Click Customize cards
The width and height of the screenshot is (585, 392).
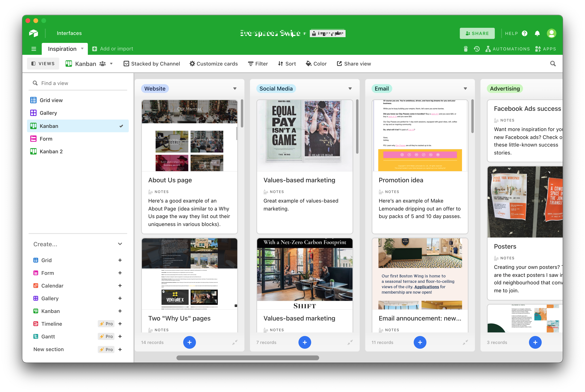click(213, 64)
